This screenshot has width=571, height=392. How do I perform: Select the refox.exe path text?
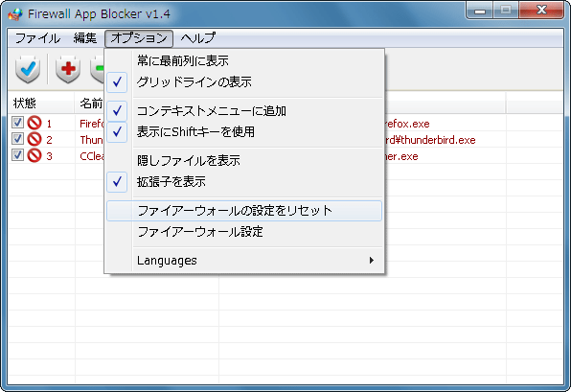[x=407, y=124]
